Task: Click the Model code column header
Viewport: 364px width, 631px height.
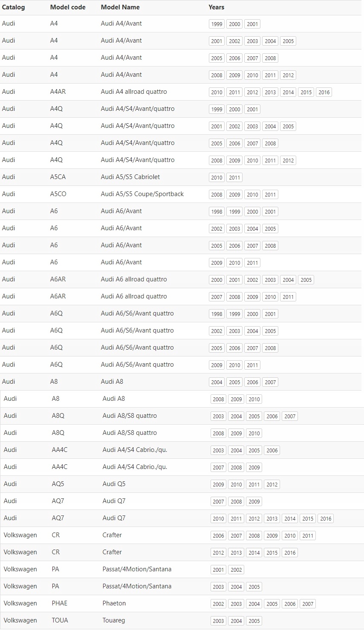Action: tap(68, 7)
